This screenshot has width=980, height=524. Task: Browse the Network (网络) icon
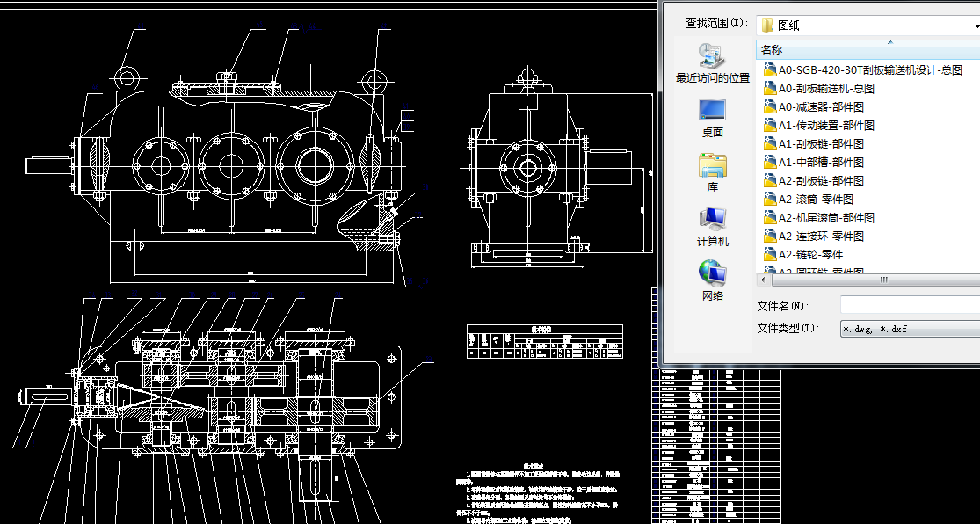coord(713,280)
